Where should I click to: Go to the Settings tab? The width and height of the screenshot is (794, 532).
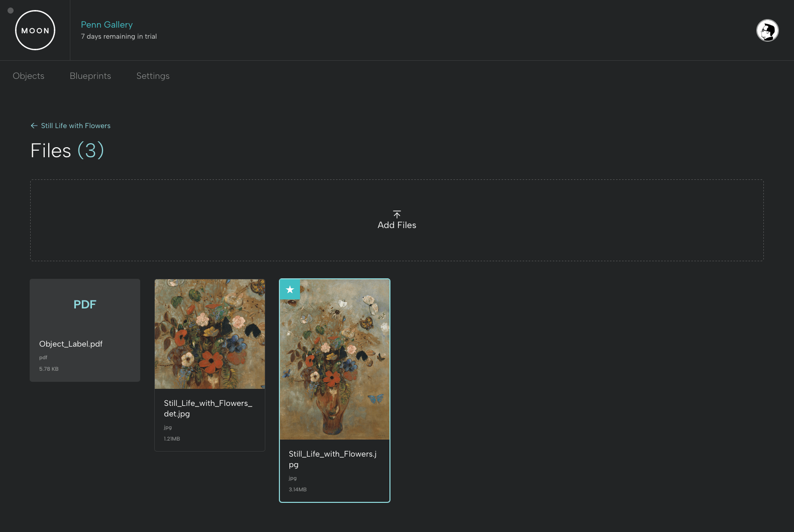point(153,76)
